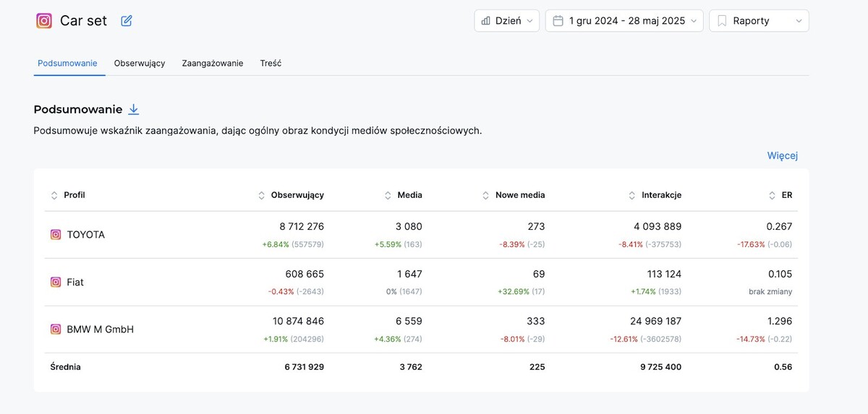The image size is (868, 414).
Task: Click the Obserwujący column header label
Action: coord(297,195)
